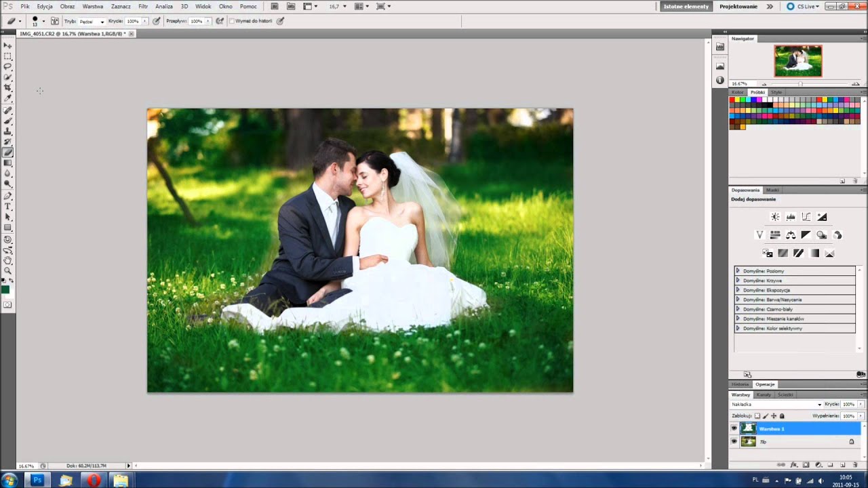Select 'Projektowanie' workspace
This screenshot has width=868, height=488.
point(738,6)
